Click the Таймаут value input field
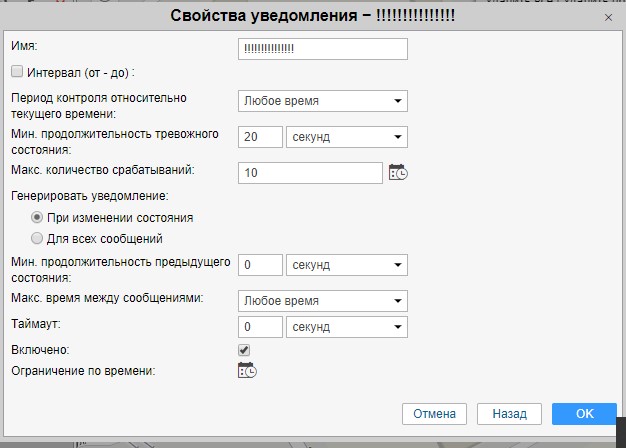 click(261, 327)
